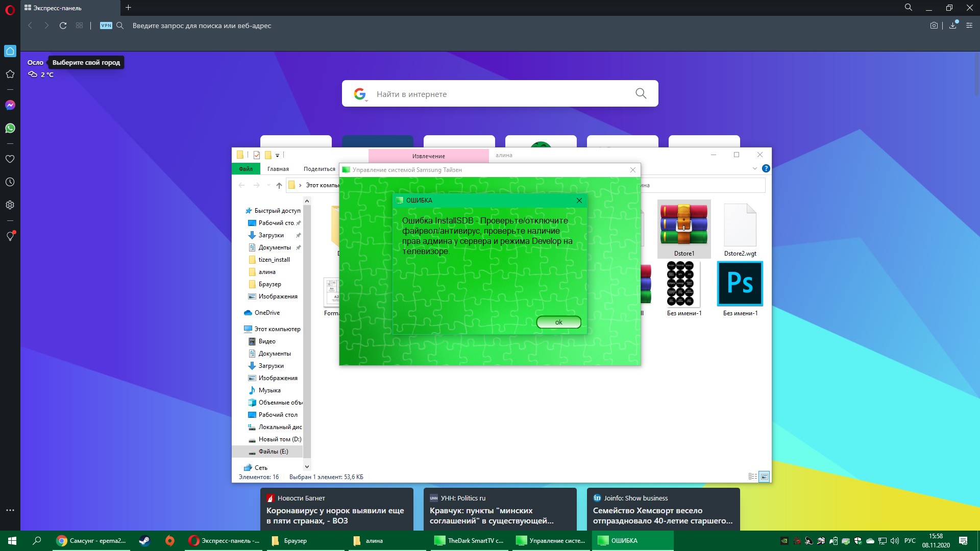Switch Explorer to large icons view
The image size is (980, 551).
point(764,477)
